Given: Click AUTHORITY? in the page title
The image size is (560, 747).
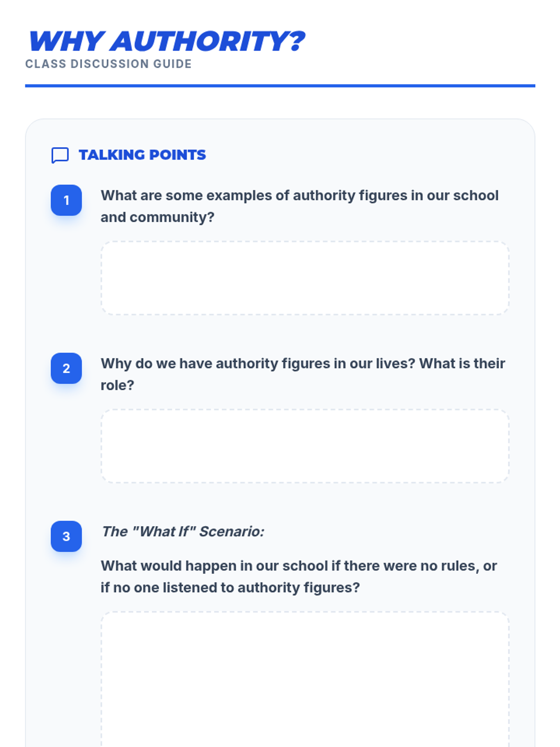Looking at the screenshot, I should click(208, 42).
